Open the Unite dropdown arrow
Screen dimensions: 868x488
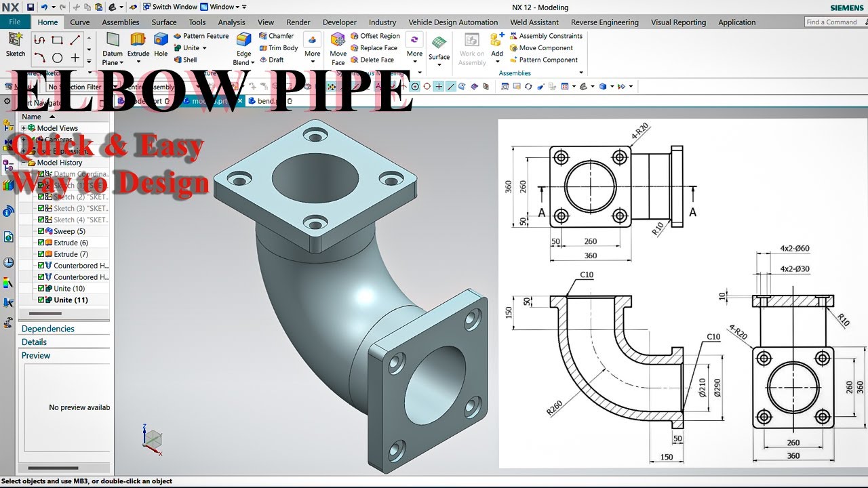coord(205,48)
